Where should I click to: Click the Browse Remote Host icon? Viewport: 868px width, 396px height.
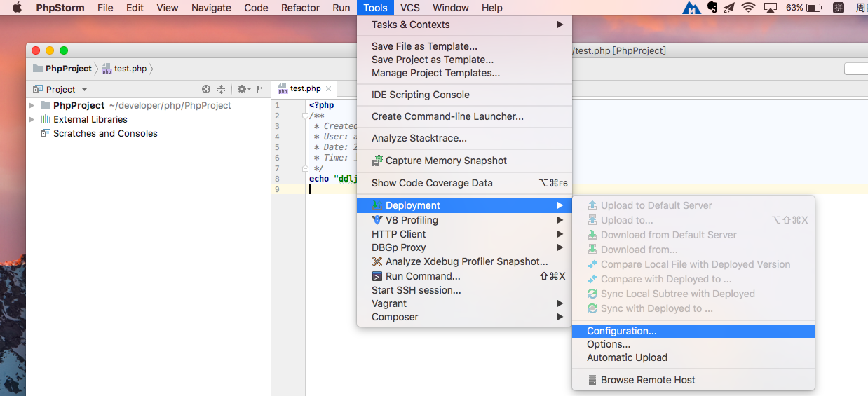(592, 380)
